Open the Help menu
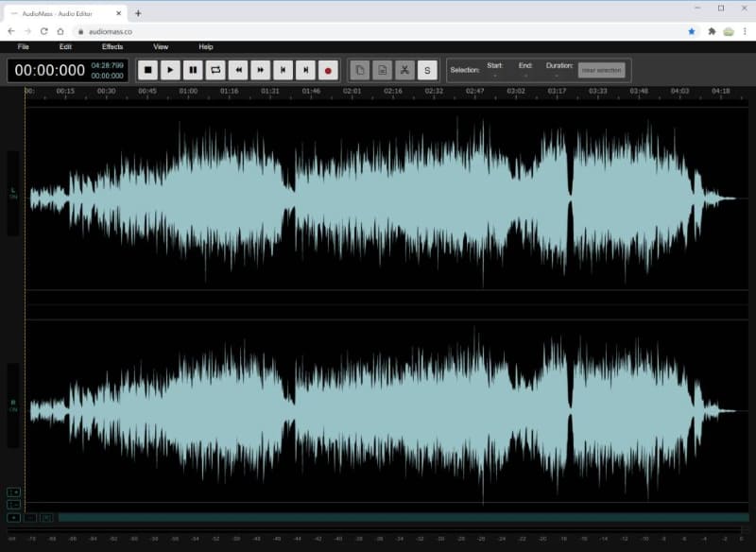This screenshot has width=756, height=552. [206, 46]
